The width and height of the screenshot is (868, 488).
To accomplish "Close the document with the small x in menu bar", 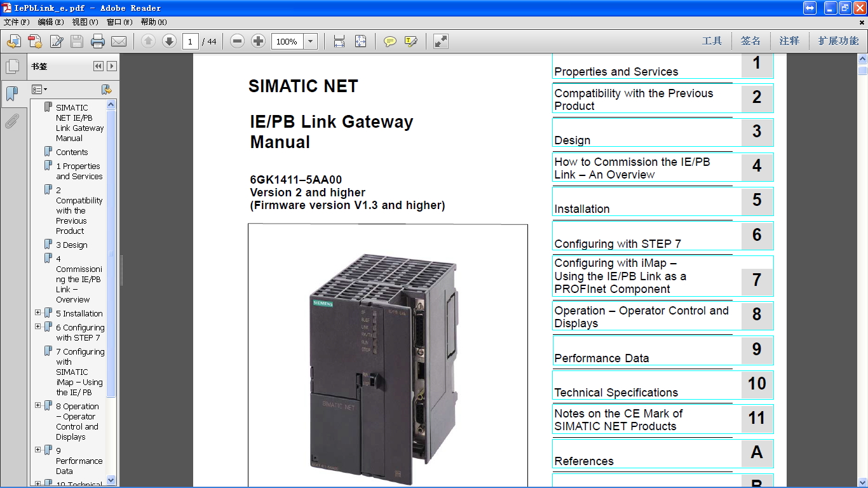I will tap(862, 22).
